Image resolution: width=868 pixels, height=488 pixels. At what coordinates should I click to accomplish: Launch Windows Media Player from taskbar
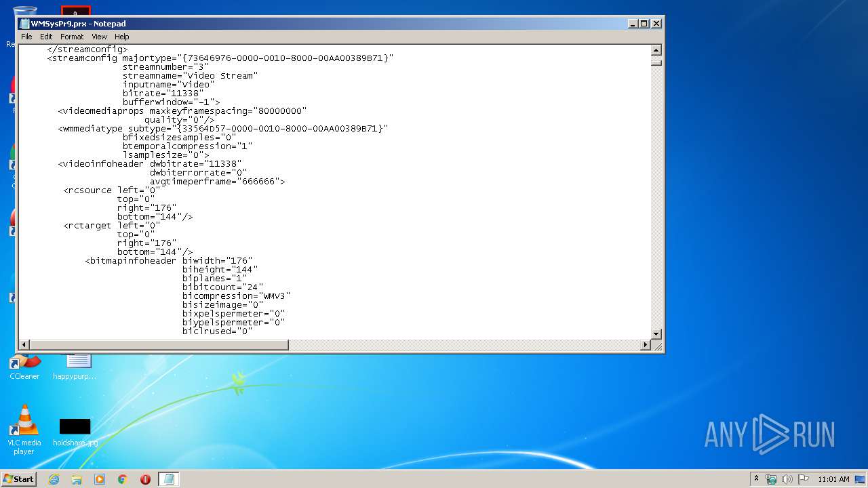[100, 479]
